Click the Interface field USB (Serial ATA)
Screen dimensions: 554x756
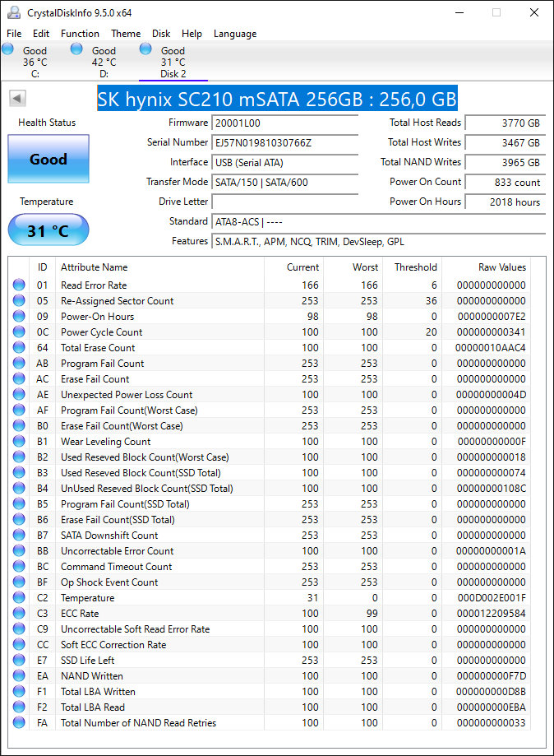pos(285,163)
